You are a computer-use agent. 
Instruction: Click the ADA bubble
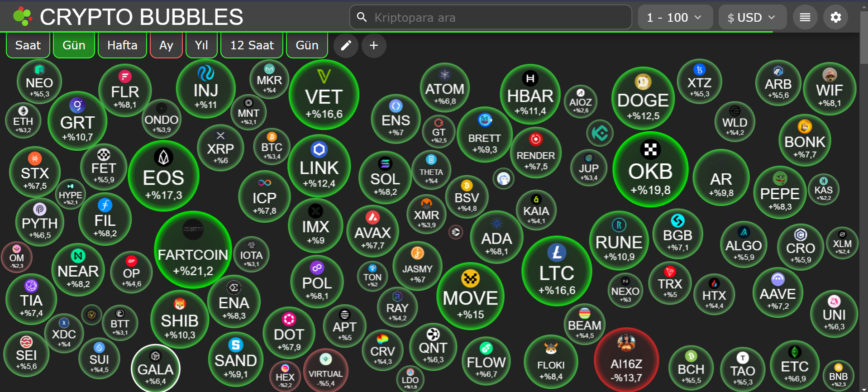(496, 237)
